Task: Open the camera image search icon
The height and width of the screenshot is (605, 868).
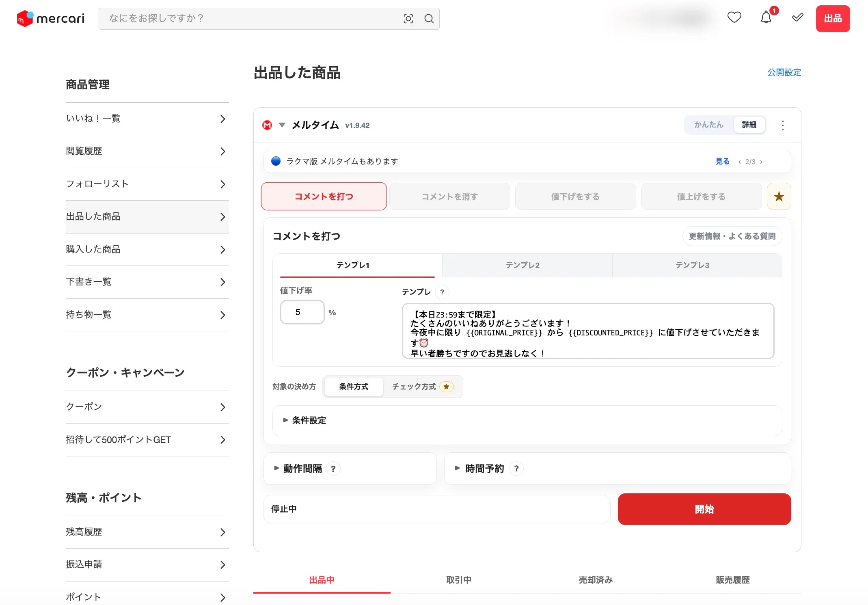Action: click(x=408, y=19)
